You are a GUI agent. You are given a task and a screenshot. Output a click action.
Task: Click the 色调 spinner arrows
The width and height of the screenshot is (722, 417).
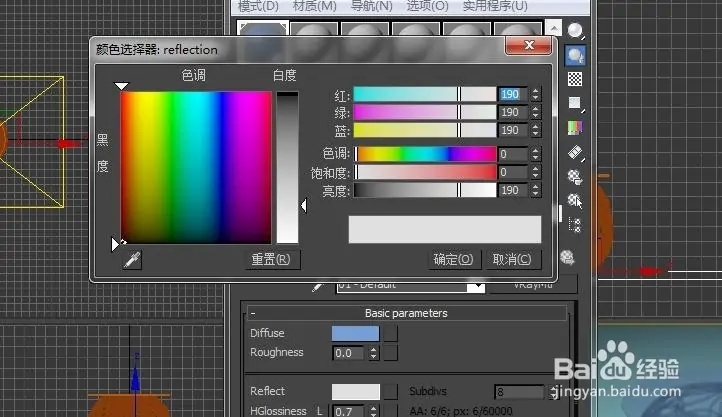535,154
